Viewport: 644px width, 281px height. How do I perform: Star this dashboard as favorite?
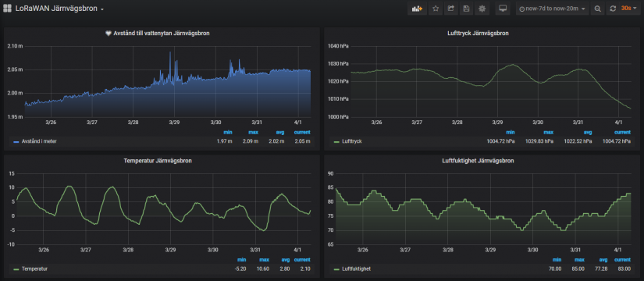[436, 9]
